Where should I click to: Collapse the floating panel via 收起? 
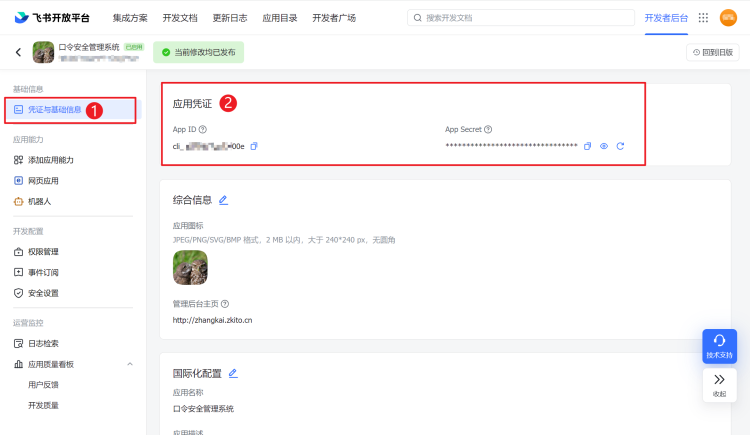tap(719, 384)
